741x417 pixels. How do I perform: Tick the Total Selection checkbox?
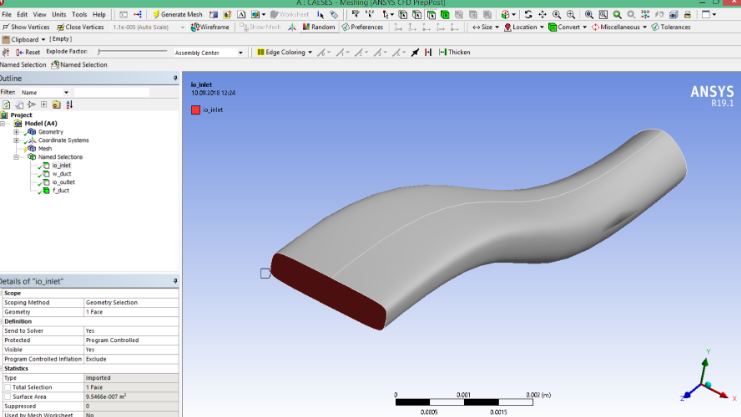[7, 386]
